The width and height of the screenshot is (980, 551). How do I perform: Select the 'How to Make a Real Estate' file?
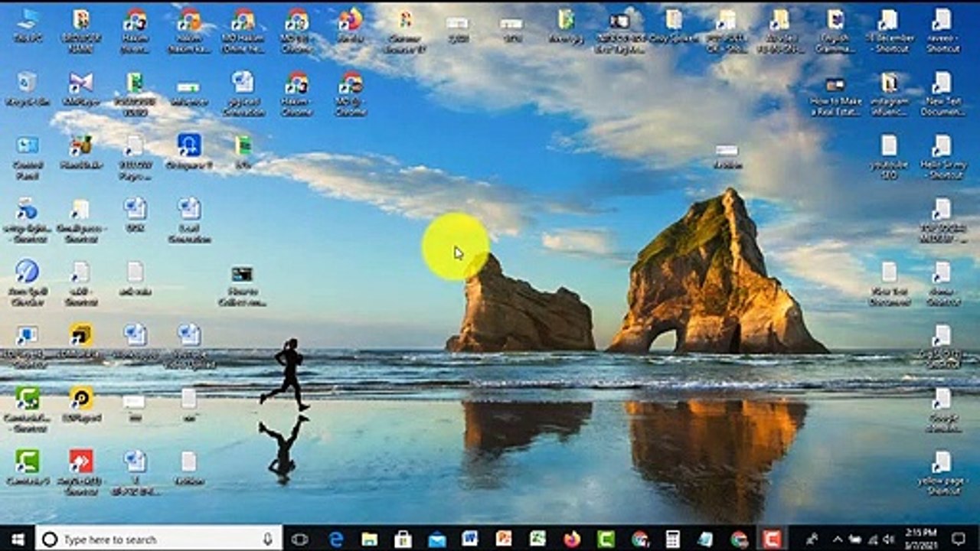pyautogui.click(x=835, y=96)
